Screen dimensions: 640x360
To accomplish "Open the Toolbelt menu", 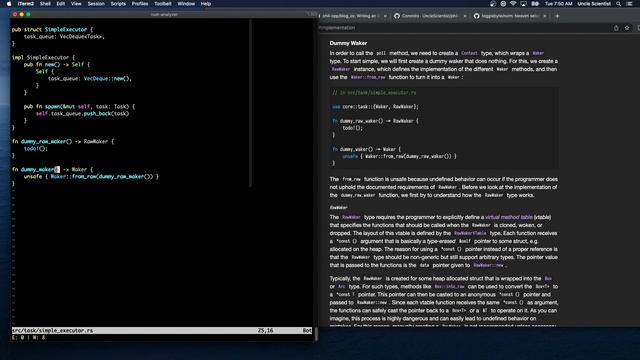I will click(163, 4).
